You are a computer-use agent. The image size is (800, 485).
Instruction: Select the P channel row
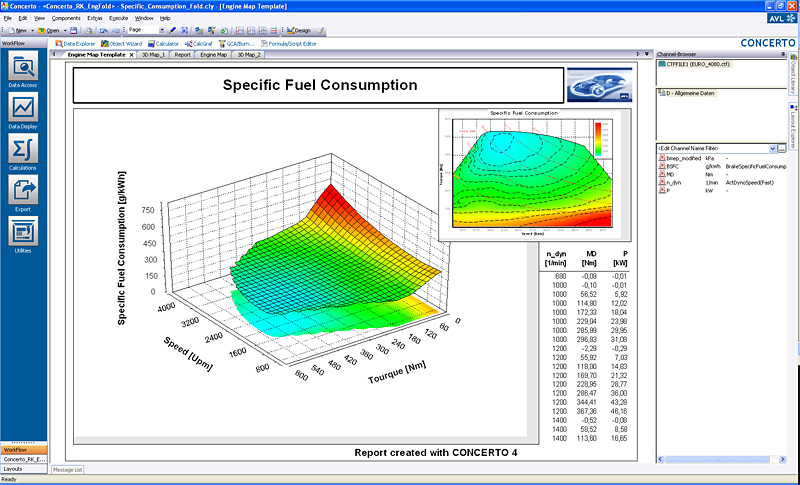pyautogui.click(x=722, y=191)
